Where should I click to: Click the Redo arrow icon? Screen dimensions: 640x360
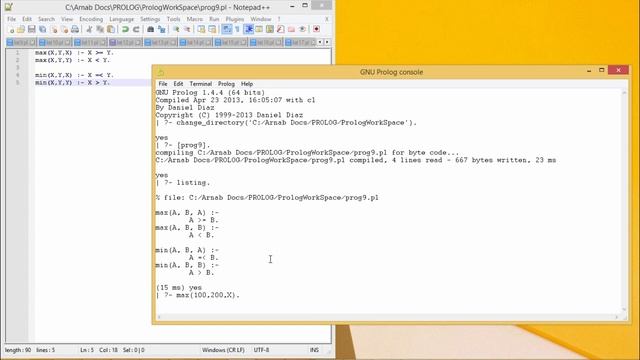coord(136,29)
